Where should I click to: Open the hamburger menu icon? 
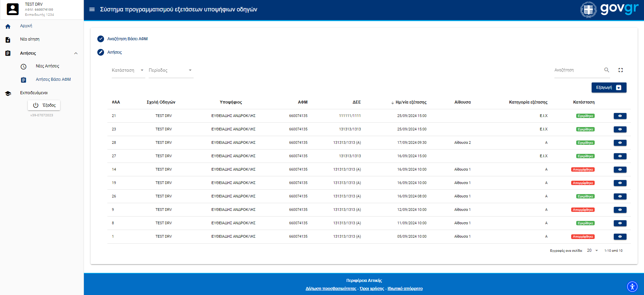[92, 9]
